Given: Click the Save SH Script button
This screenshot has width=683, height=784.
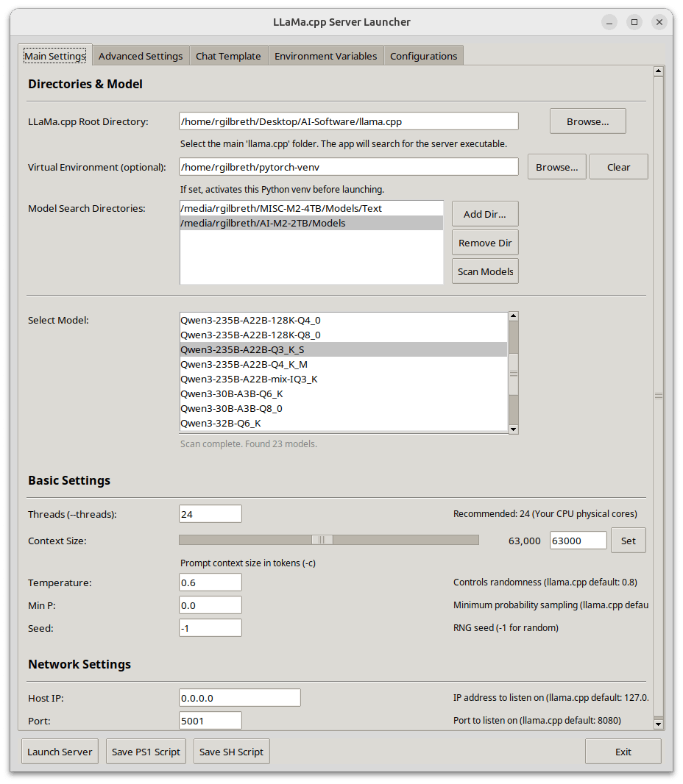Looking at the screenshot, I should point(231,752).
